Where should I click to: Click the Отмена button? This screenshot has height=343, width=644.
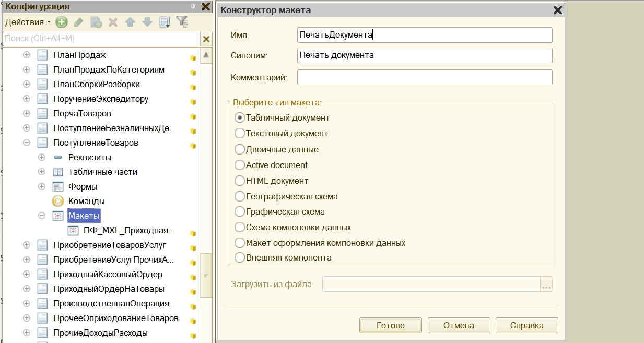459,325
